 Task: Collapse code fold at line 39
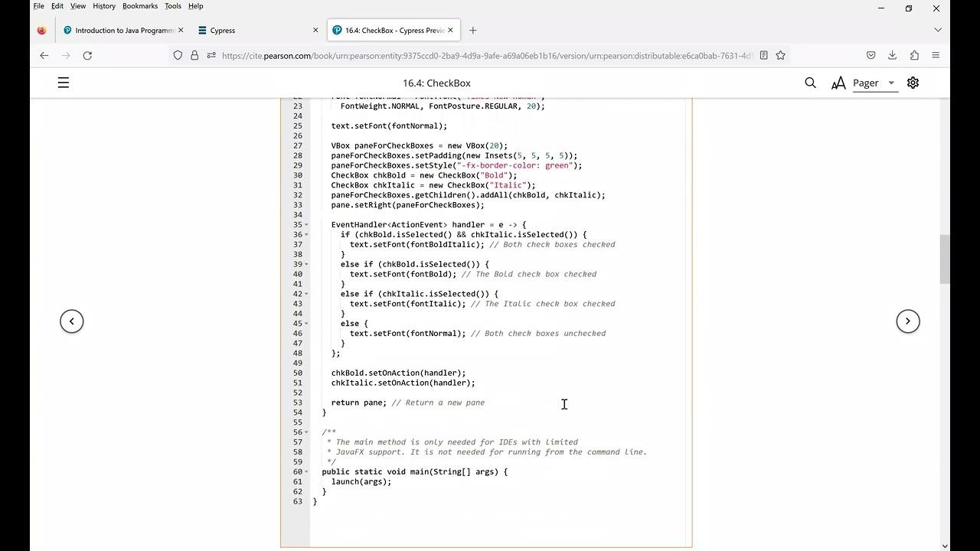(306, 265)
